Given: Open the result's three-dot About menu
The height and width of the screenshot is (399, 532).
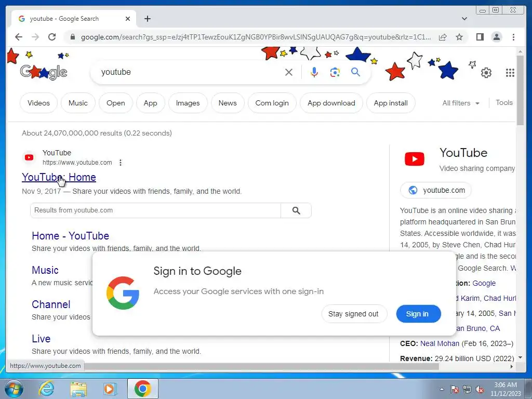Looking at the screenshot, I should 121,163.
